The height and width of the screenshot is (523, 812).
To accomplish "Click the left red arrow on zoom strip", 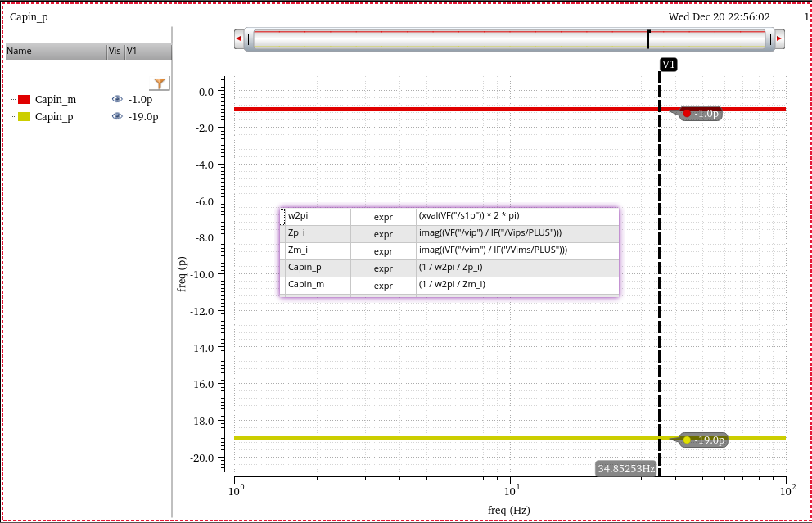I will pos(239,38).
